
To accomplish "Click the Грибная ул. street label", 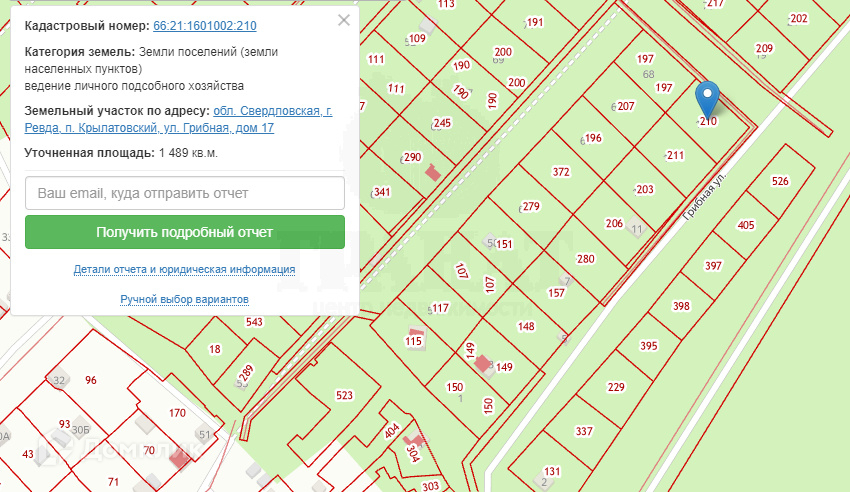I will click(x=704, y=197).
